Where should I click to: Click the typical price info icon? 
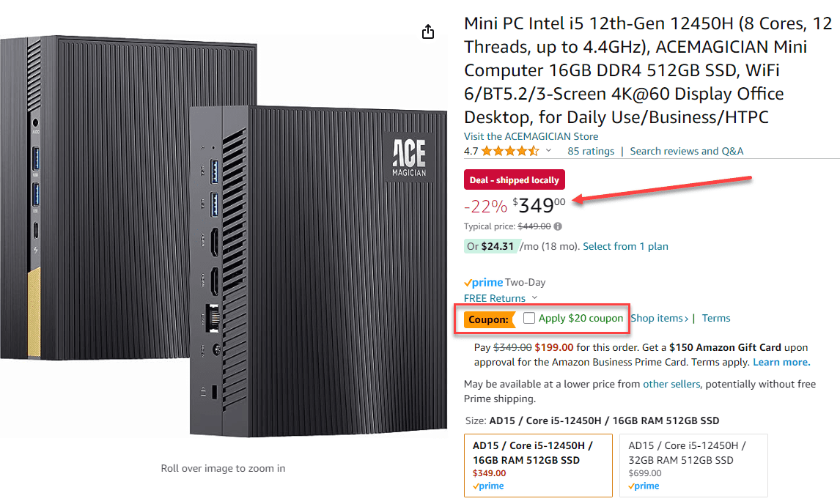click(x=558, y=227)
